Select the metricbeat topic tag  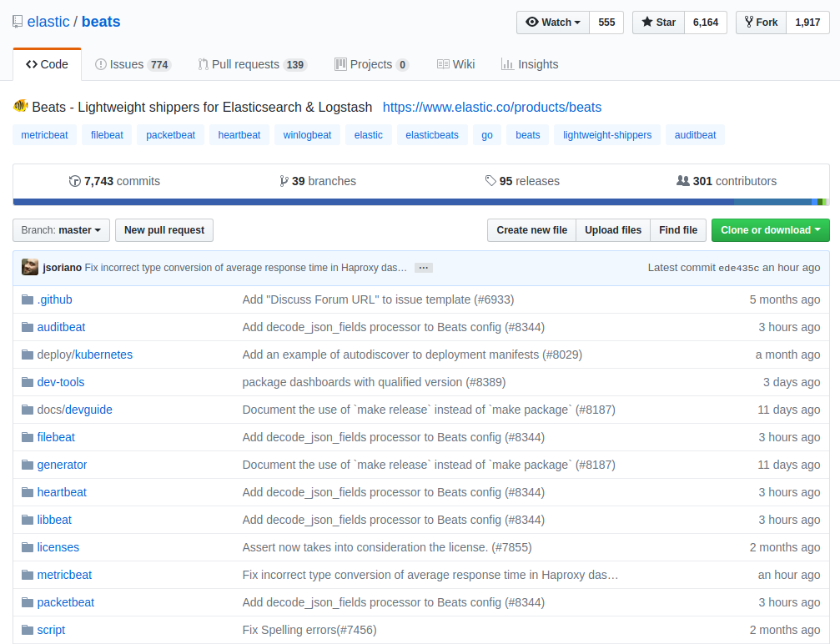click(44, 135)
